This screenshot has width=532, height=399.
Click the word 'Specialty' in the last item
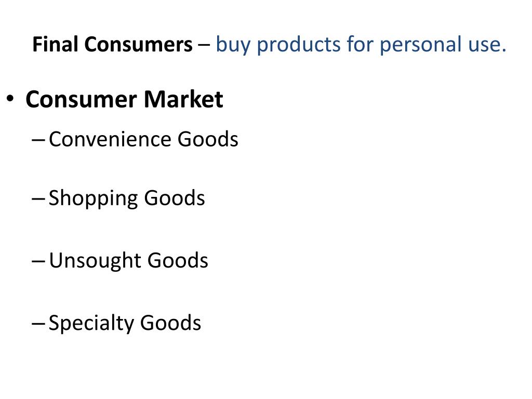point(91,323)
